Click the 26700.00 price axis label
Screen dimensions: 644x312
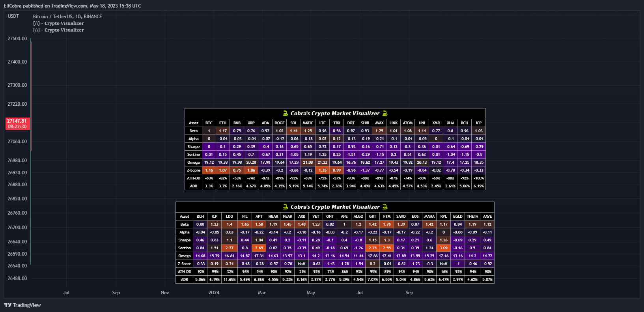click(17, 228)
